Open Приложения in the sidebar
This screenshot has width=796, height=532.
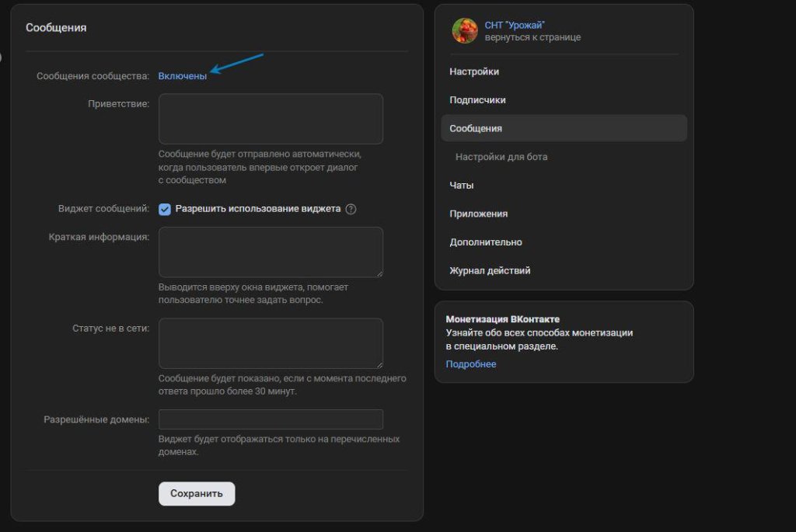point(478,214)
